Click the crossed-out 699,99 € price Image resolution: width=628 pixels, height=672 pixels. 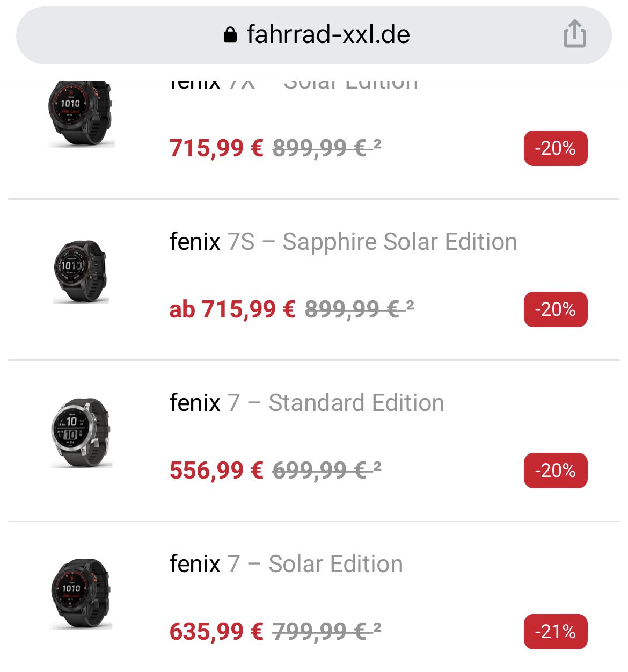pos(320,471)
